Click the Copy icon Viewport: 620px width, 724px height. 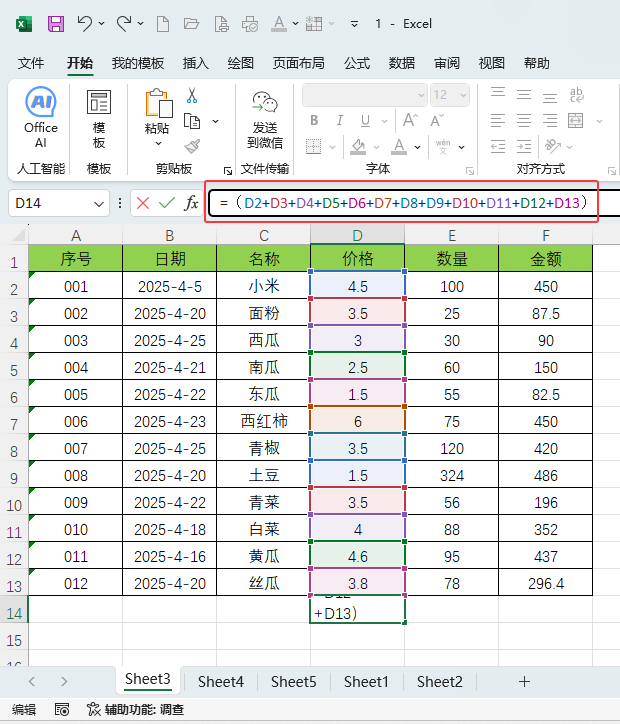tap(192, 121)
